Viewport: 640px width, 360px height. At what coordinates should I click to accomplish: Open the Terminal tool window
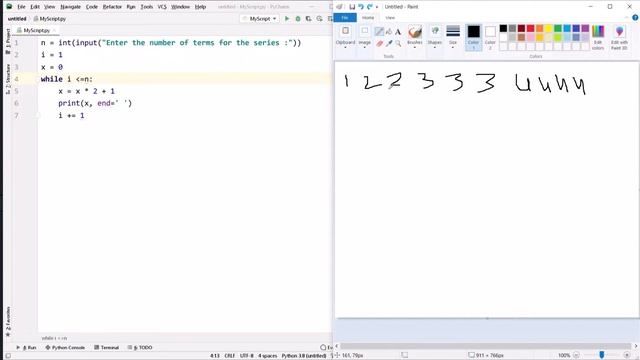tap(107, 347)
